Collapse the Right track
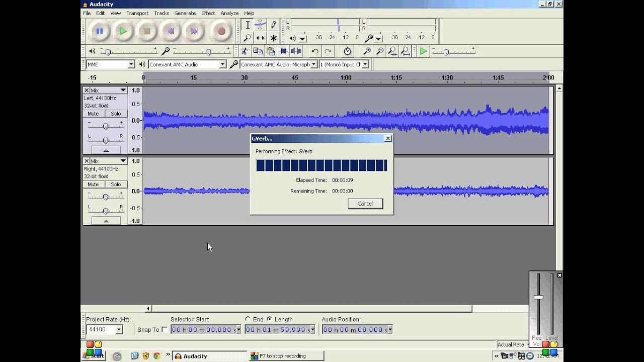Image resolution: width=644 pixels, height=362 pixels. point(106,221)
